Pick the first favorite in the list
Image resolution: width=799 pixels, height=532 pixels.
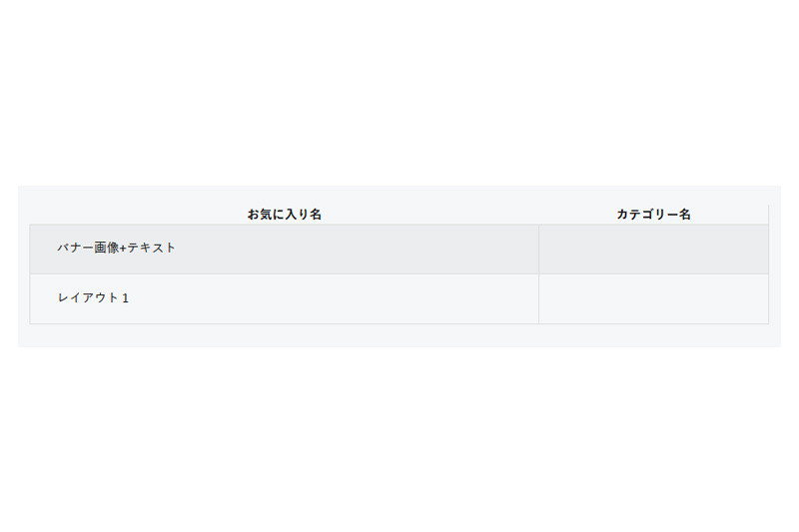(116, 249)
